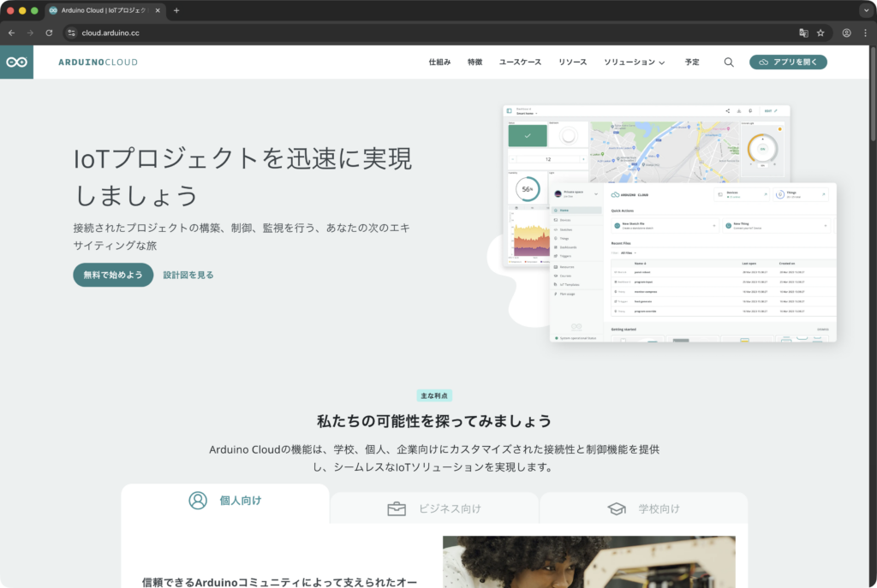877x588 pixels.
Task: Bookmark page with the star icon
Action: coord(820,33)
